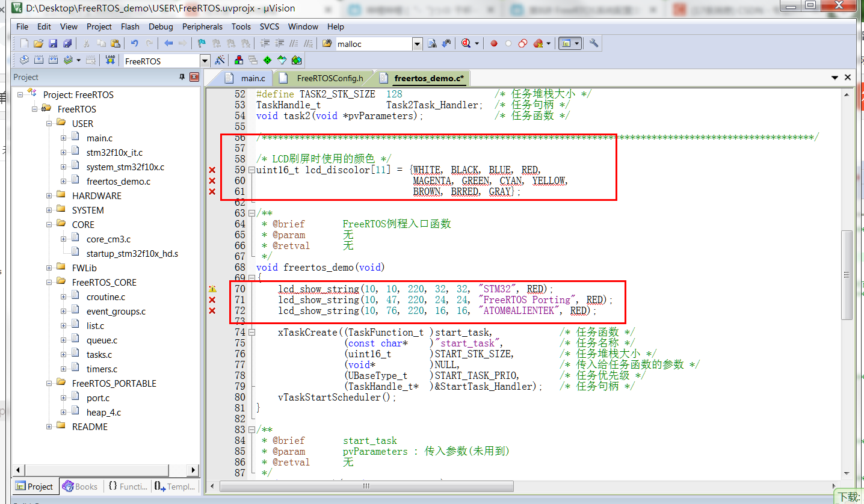Create a new file via toolbar icon
This screenshot has width=864, height=504.
point(24,43)
